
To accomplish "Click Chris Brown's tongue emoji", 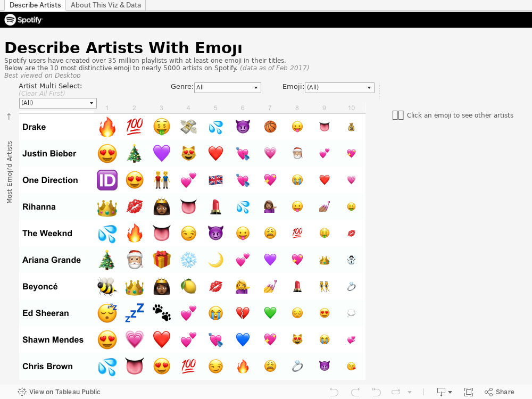I will pos(135,366).
